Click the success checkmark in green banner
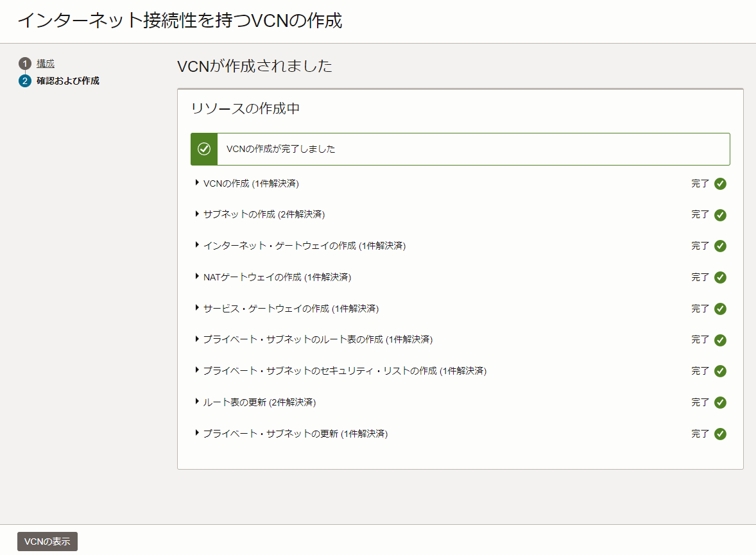756x555 pixels. pos(204,149)
